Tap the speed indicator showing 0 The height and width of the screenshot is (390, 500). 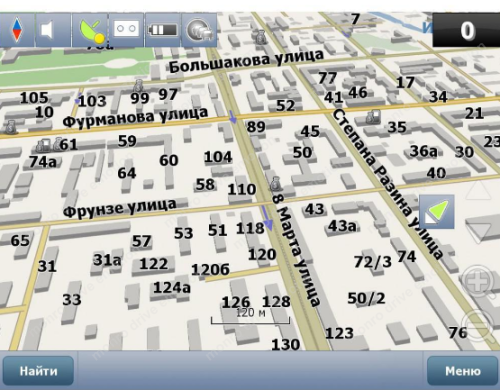point(466,31)
